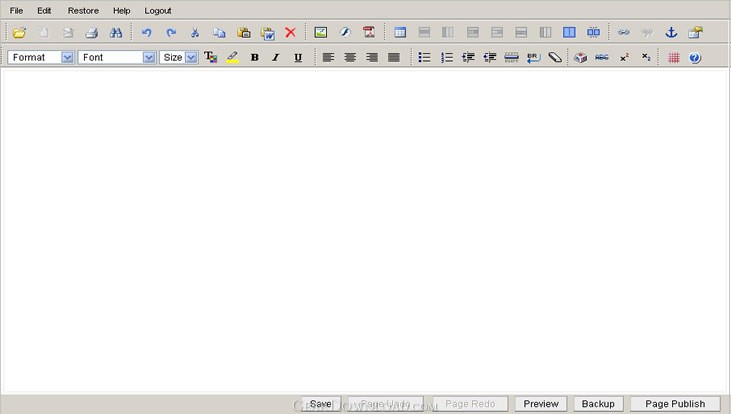Click the Logout menu item
The height and width of the screenshot is (414, 731).
point(158,10)
